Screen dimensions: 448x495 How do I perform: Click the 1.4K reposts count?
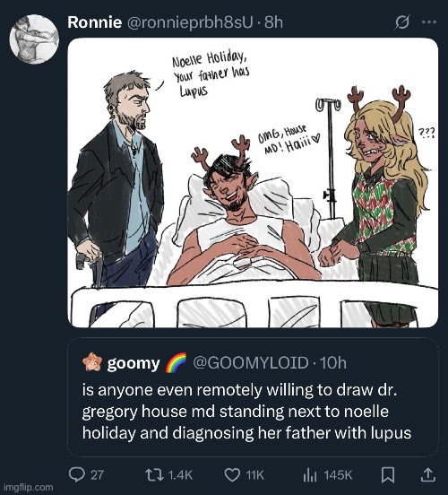click(x=180, y=474)
